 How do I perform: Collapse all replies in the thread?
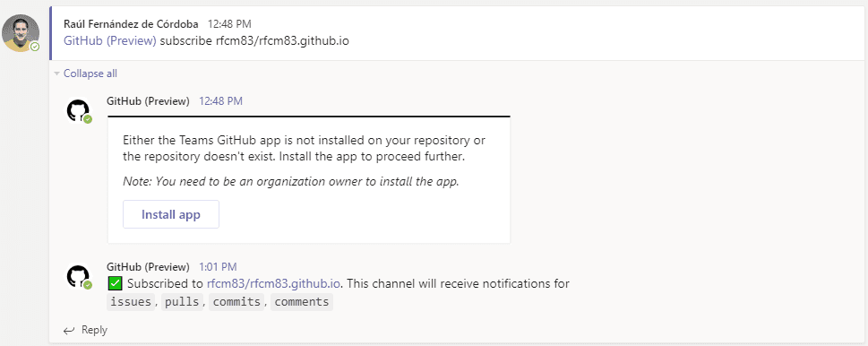(x=90, y=74)
